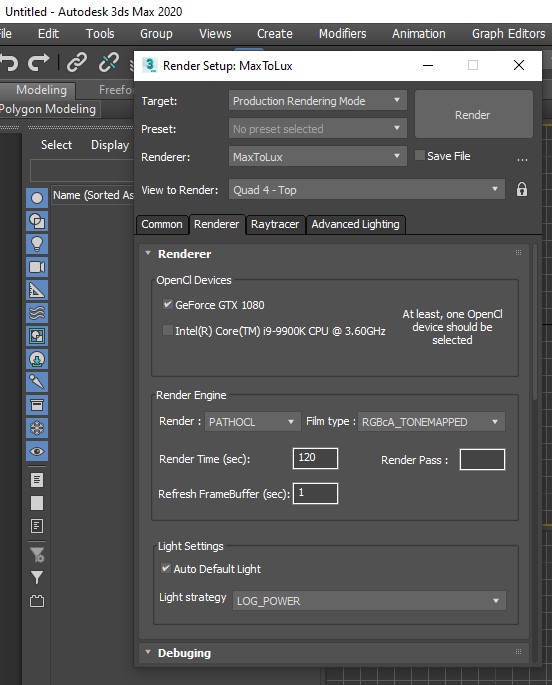Click Invert Display icon in Scene Explorer
This screenshot has width=552, height=685.
click(37, 526)
